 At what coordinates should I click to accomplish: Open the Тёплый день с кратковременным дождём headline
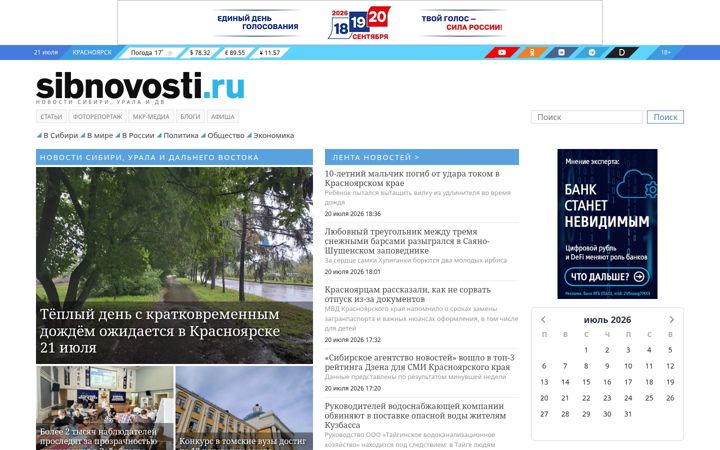(160, 331)
